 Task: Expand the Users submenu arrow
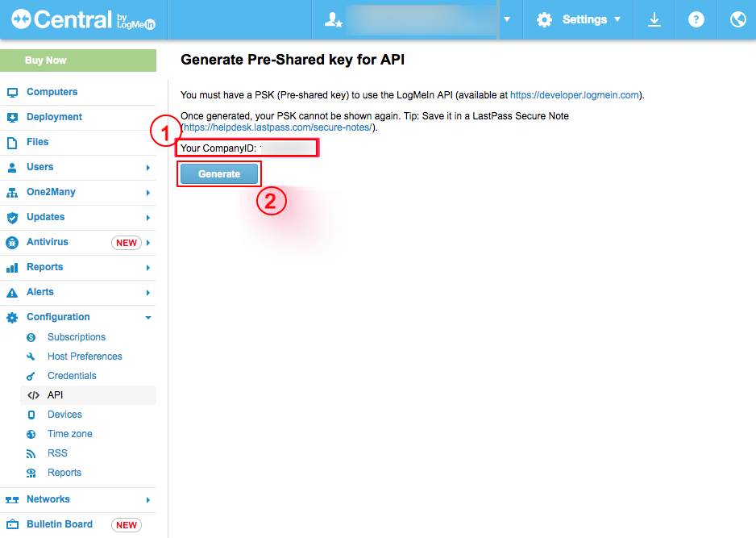(x=148, y=168)
